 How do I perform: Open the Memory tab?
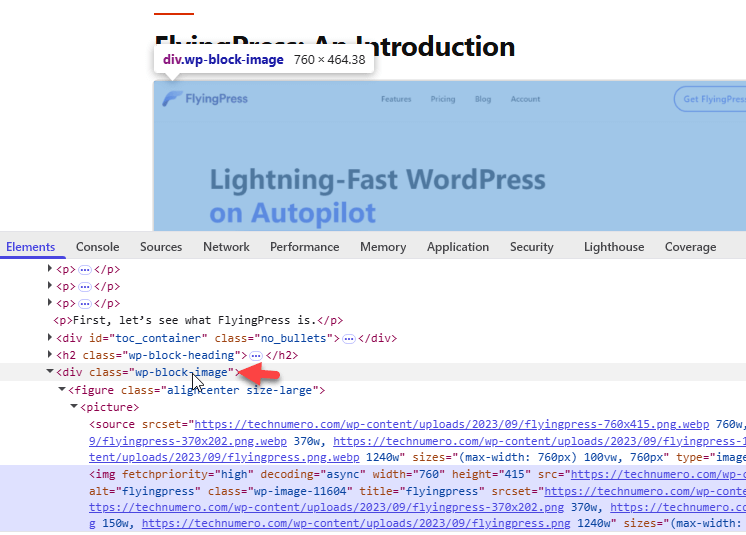tap(383, 247)
